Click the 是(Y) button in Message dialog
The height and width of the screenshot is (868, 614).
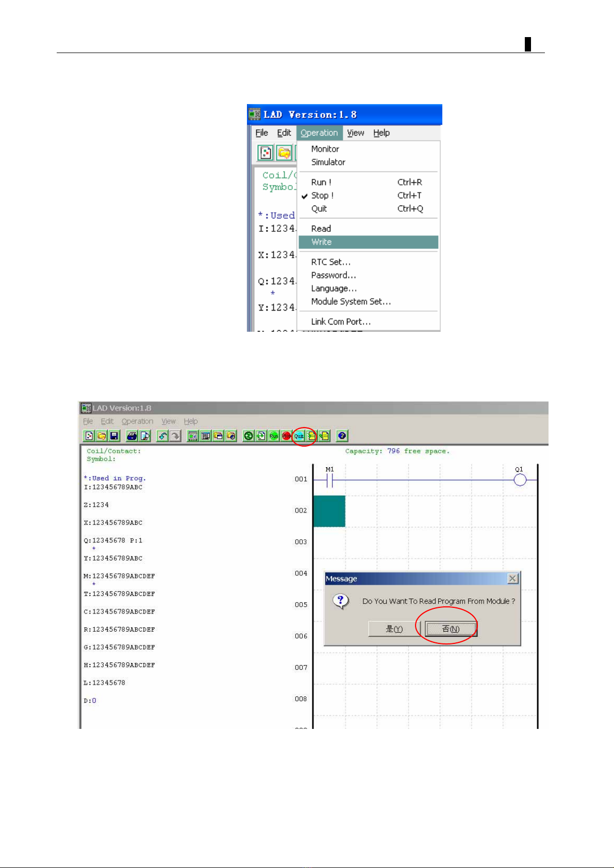tap(394, 629)
